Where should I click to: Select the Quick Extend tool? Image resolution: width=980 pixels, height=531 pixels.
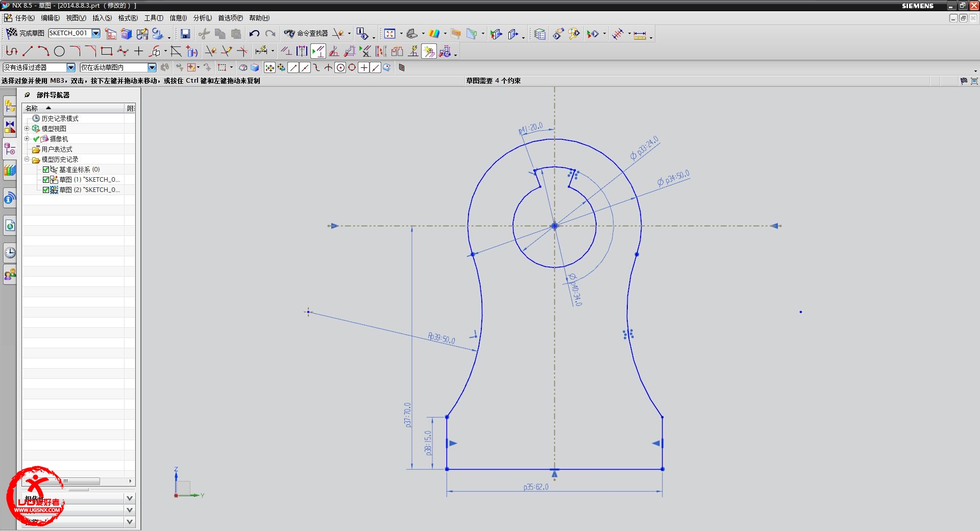pos(227,51)
